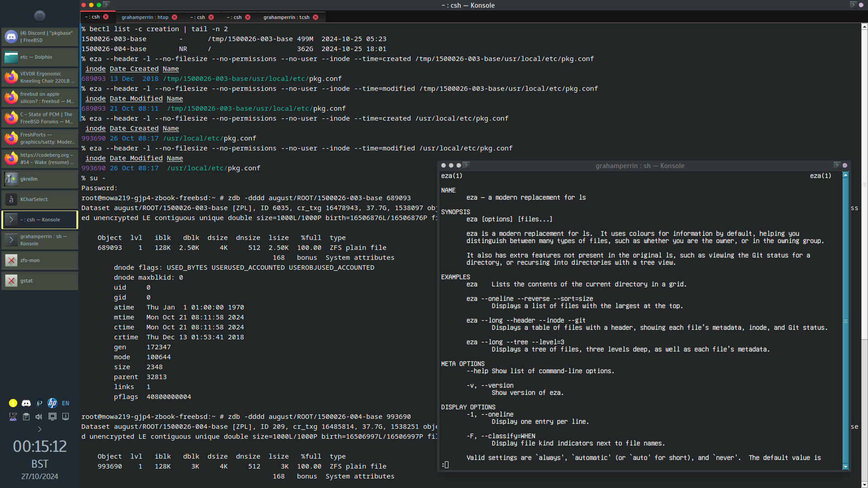The width and height of the screenshot is (868, 488).
Task: Click the scroll-up arrow in eza man page window
Action: [845, 175]
